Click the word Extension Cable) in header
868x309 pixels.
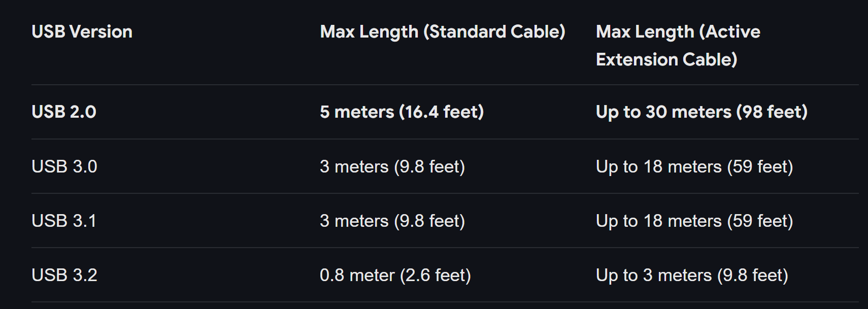coord(666,59)
